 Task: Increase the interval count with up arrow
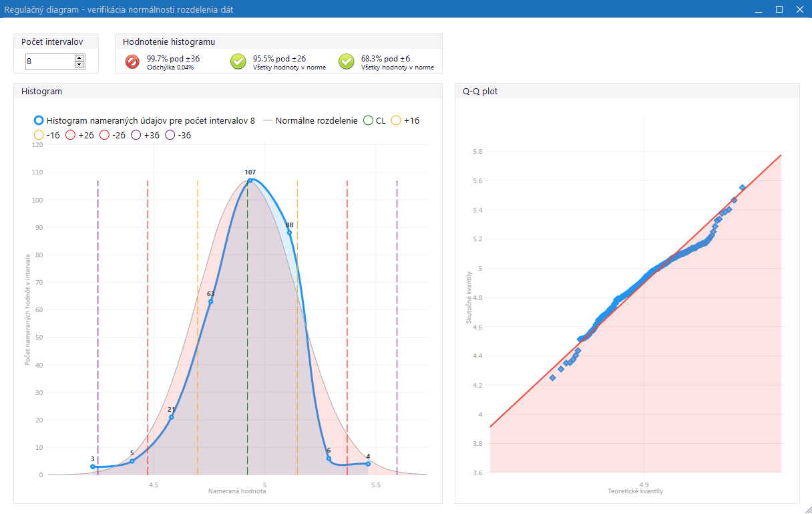point(79,58)
